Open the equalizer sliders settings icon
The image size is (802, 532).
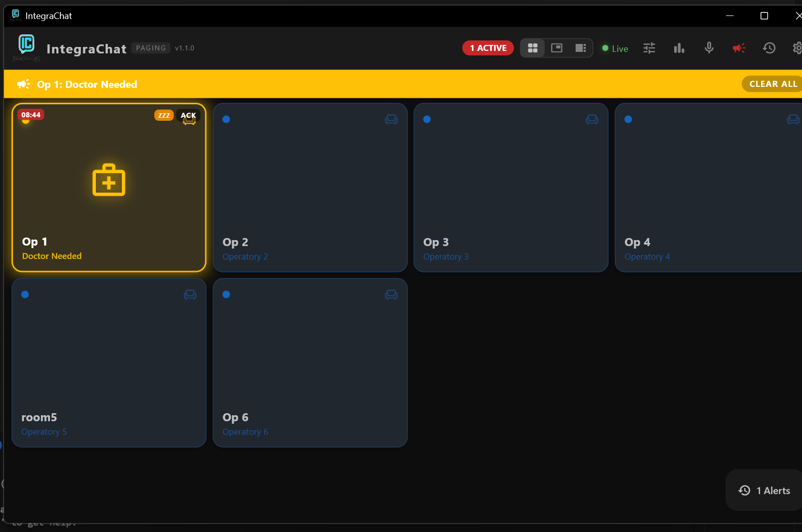649,48
